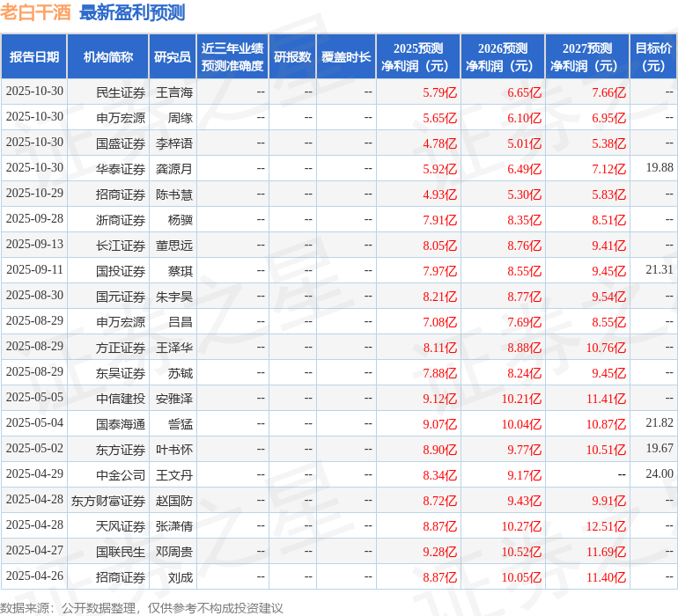Sort by 2027预测净利润 column header
Screen dimensions: 678x616
click(587, 57)
